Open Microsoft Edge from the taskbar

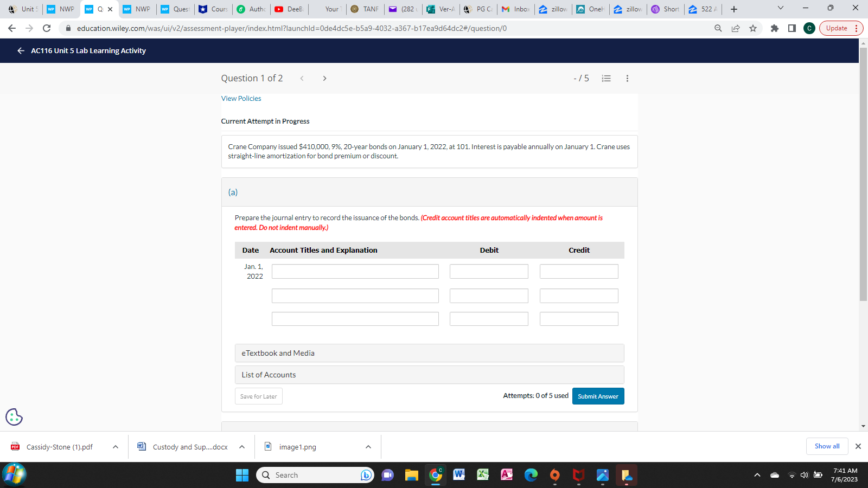coord(531,475)
